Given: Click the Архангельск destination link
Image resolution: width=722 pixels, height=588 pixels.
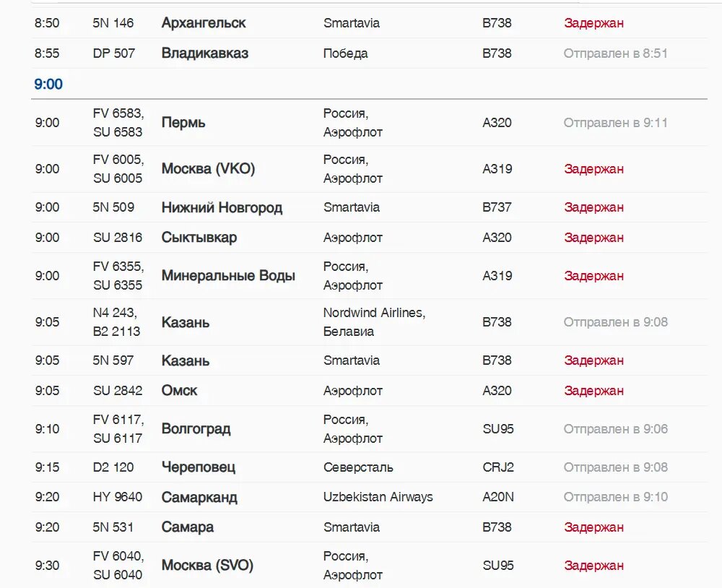Looking at the screenshot, I should (204, 23).
